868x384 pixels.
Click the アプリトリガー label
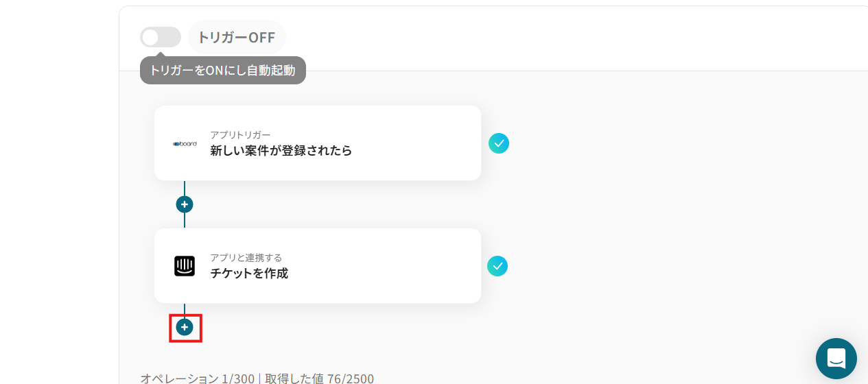[x=240, y=135]
